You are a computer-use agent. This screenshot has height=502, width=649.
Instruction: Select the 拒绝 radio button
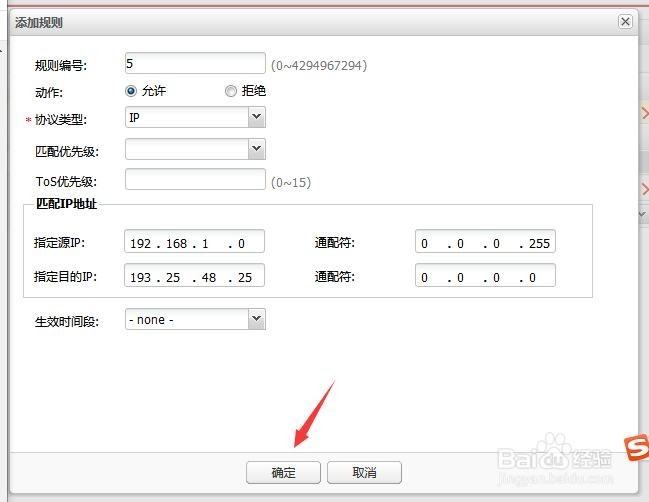click(231, 91)
